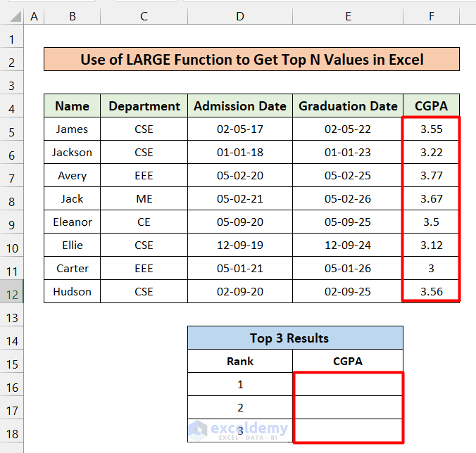Click graduation date 02-09-25
The image size is (476, 453).
[x=348, y=291]
